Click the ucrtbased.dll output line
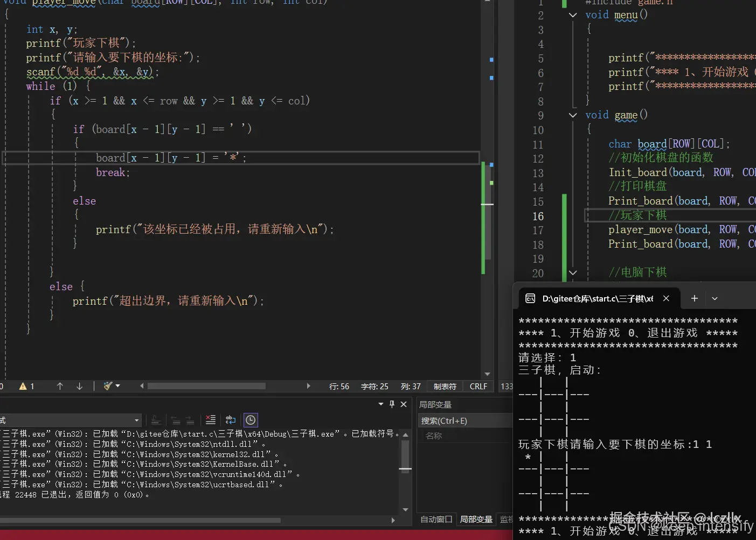Viewport: 756px width, 540px height. point(143,485)
